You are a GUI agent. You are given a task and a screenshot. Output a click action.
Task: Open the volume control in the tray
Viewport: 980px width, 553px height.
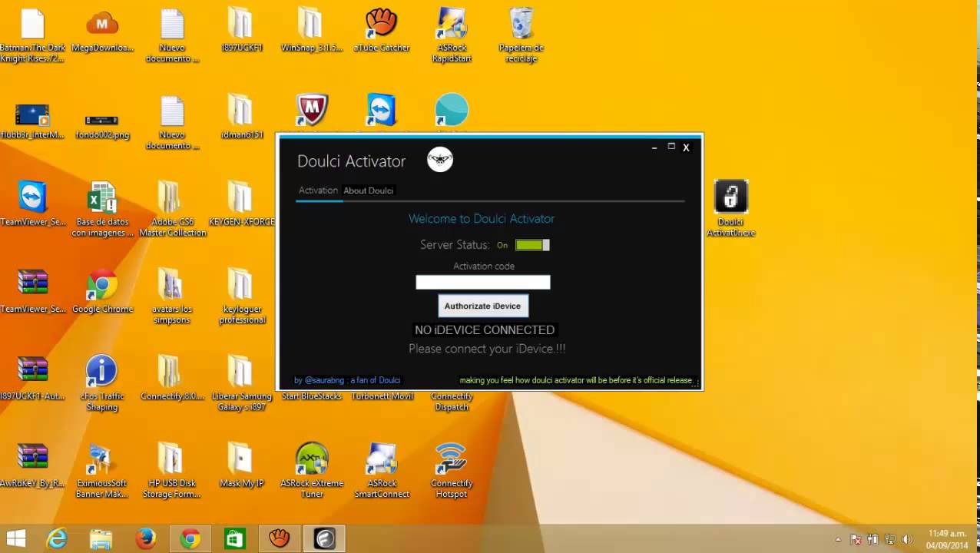pos(907,540)
